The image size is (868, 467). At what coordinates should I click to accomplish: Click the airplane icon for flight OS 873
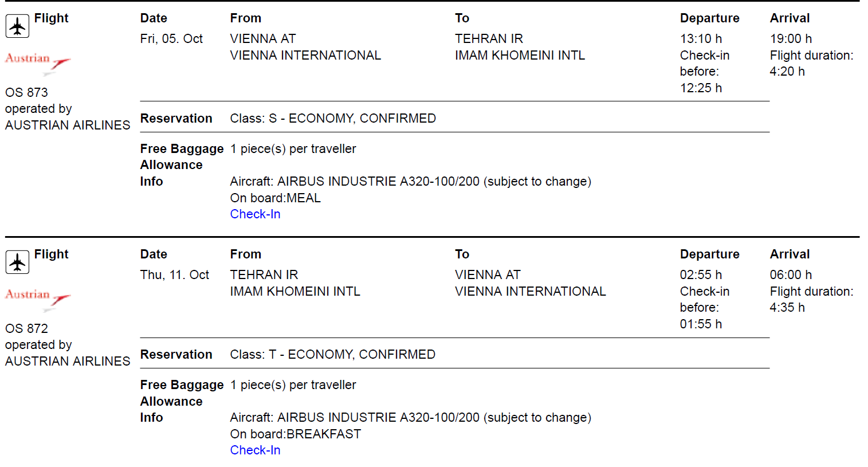[x=17, y=26]
